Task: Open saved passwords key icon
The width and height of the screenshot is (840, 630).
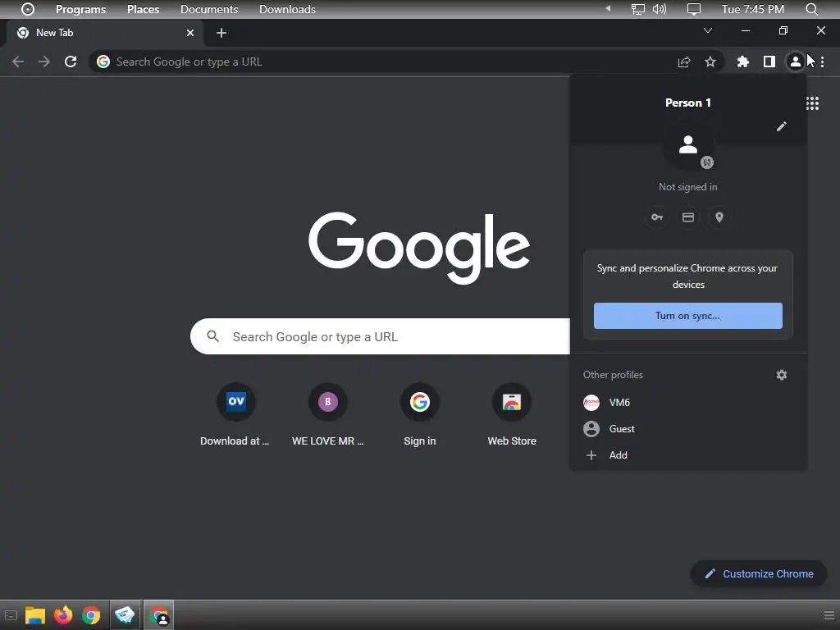Action: pyautogui.click(x=657, y=217)
